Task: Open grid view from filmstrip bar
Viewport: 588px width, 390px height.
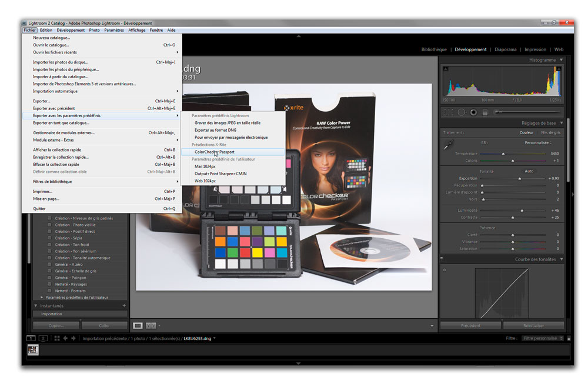Action: 57,338
